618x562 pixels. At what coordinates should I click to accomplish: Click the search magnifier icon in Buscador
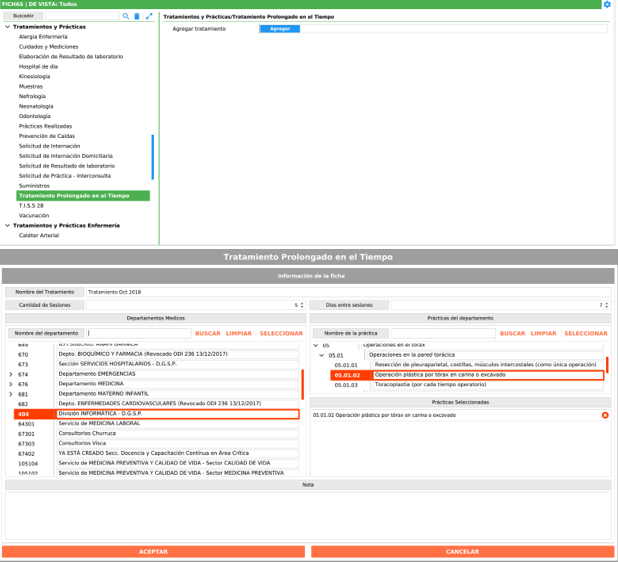tap(126, 17)
